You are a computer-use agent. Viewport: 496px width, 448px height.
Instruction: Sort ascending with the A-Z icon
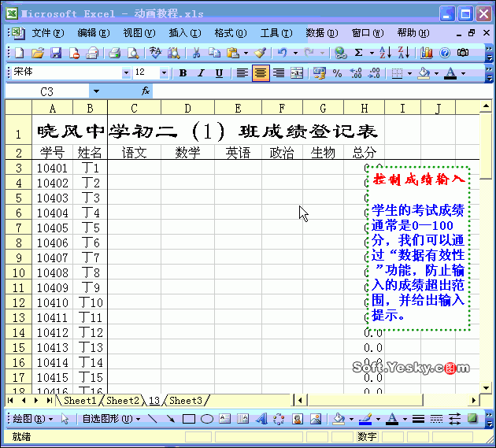pyautogui.click(x=386, y=53)
